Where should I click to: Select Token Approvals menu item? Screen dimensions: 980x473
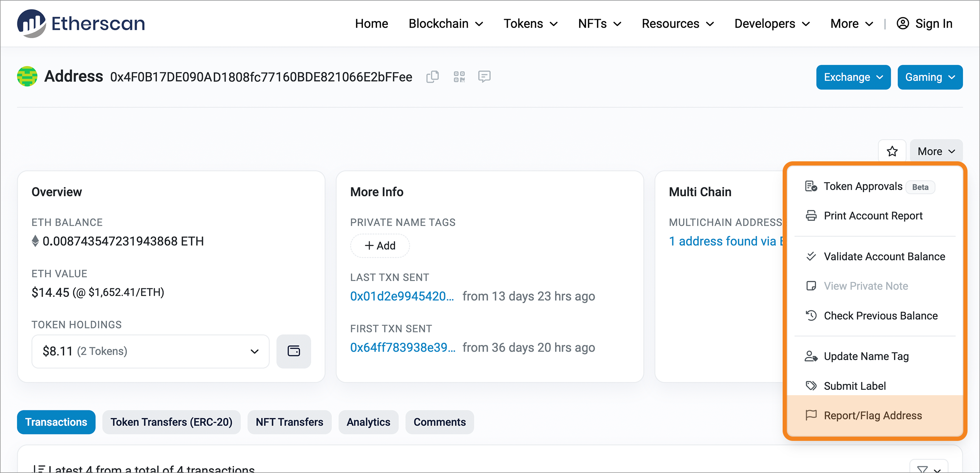pyautogui.click(x=875, y=186)
